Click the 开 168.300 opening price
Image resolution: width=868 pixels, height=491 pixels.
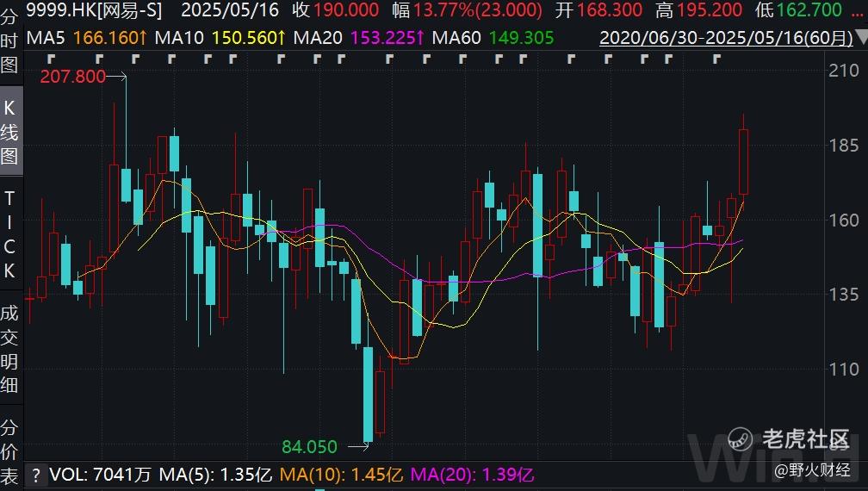click(599, 10)
